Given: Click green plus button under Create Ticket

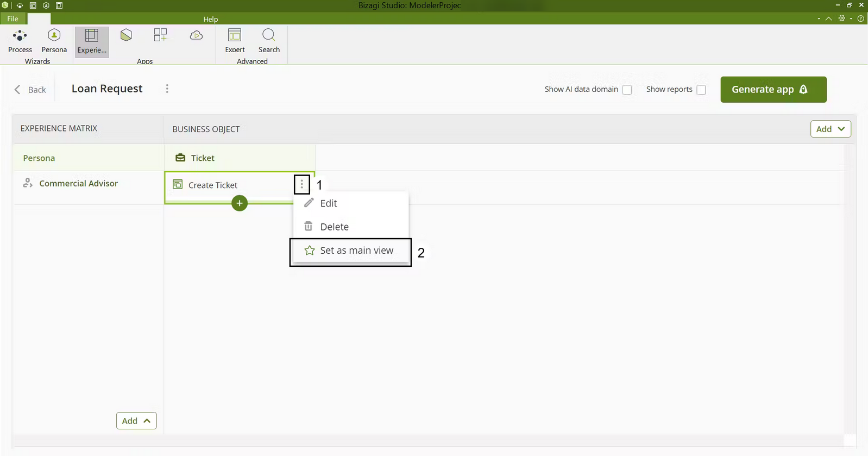Looking at the screenshot, I should point(240,203).
